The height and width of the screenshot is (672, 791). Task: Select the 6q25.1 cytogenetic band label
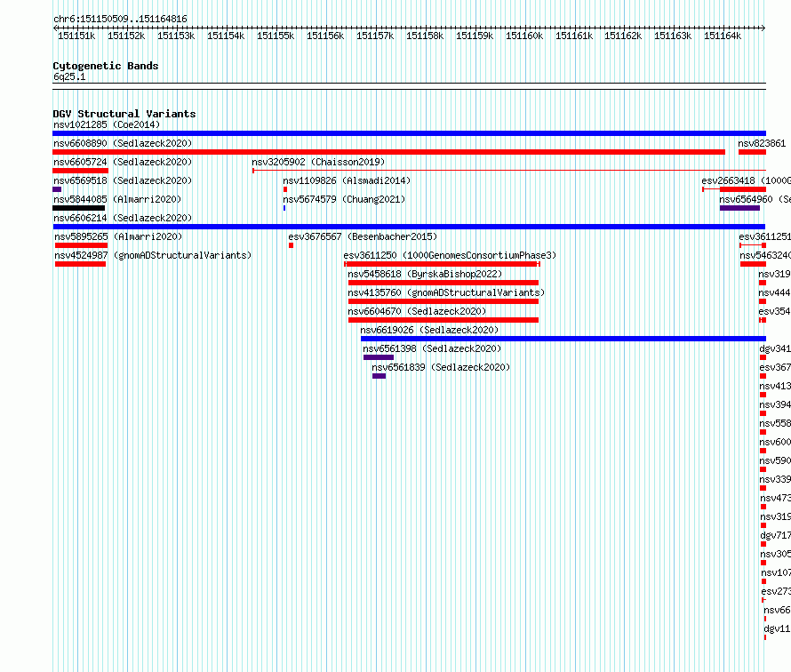[69, 76]
